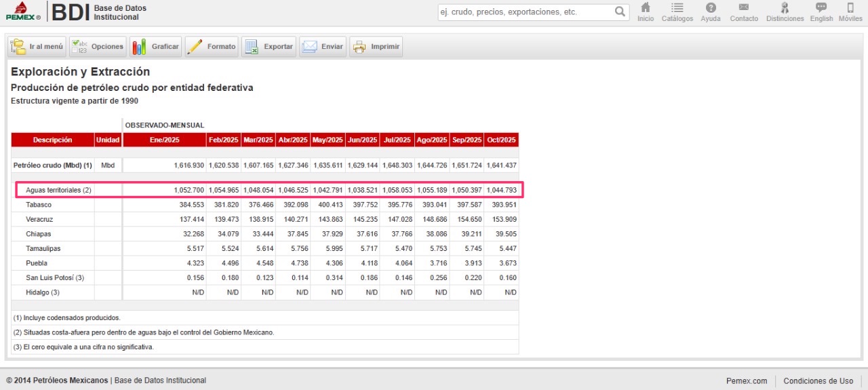The image size is (868, 390).
Task: Click the Graficar chart button
Action: [x=156, y=47]
